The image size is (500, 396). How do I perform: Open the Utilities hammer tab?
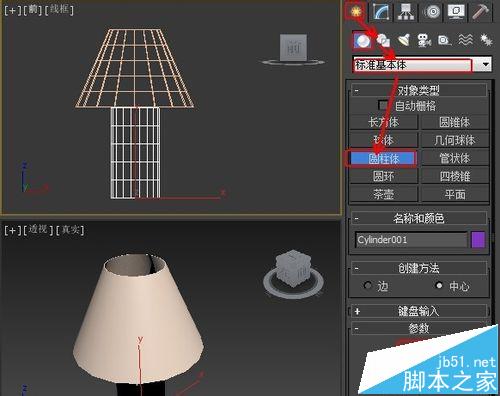(481, 12)
